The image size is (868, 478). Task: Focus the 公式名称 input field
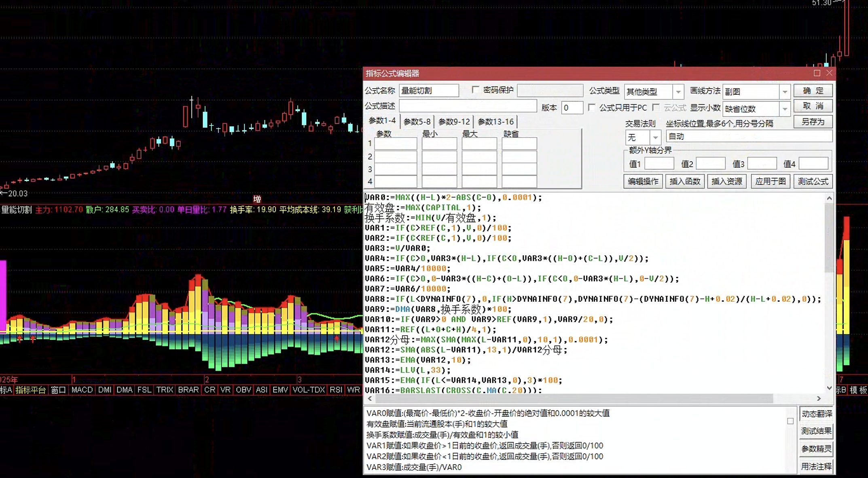tap(429, 91)
